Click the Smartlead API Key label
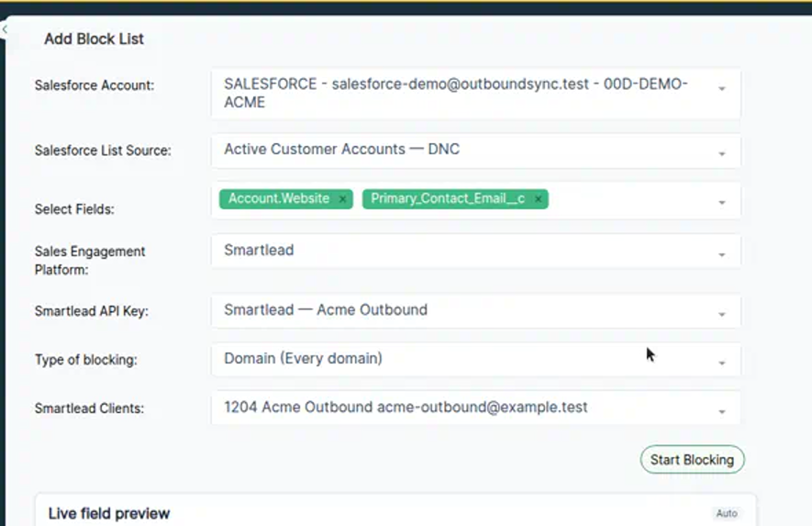Screen dimensions: 812x526 (x=92, y=311)
